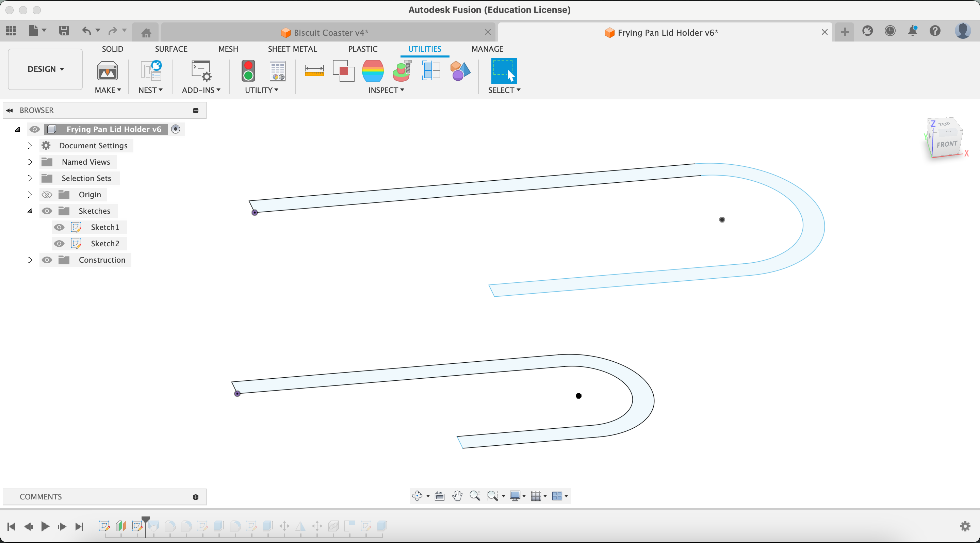This screenshot has width=980, height=543.
Task: Undo the last action
Action: click(86, 30)
